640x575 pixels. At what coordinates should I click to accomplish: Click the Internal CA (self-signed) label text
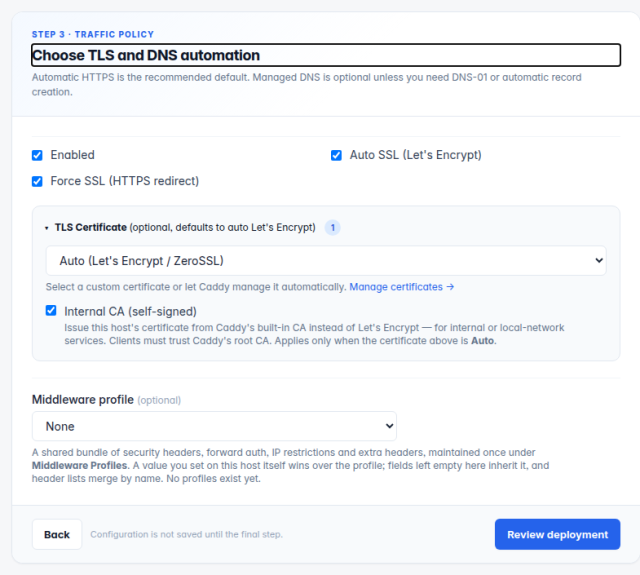[x=131, y=311]
